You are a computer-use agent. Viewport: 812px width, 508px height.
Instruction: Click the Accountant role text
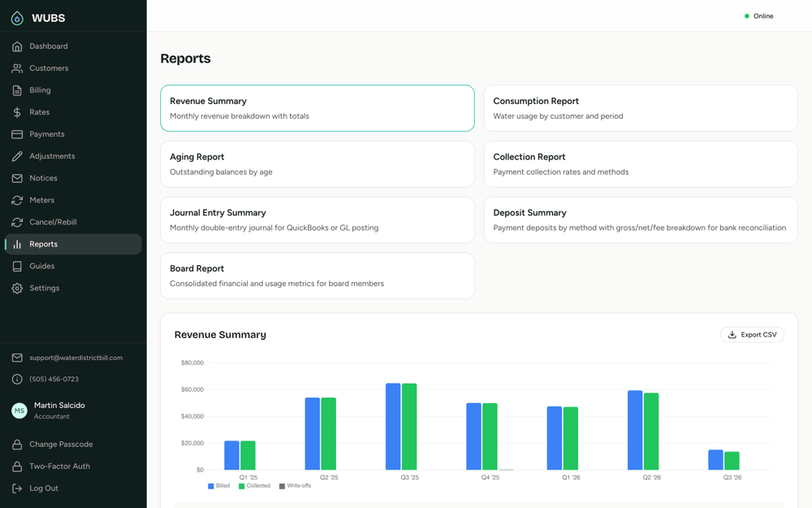pos(52,417)
